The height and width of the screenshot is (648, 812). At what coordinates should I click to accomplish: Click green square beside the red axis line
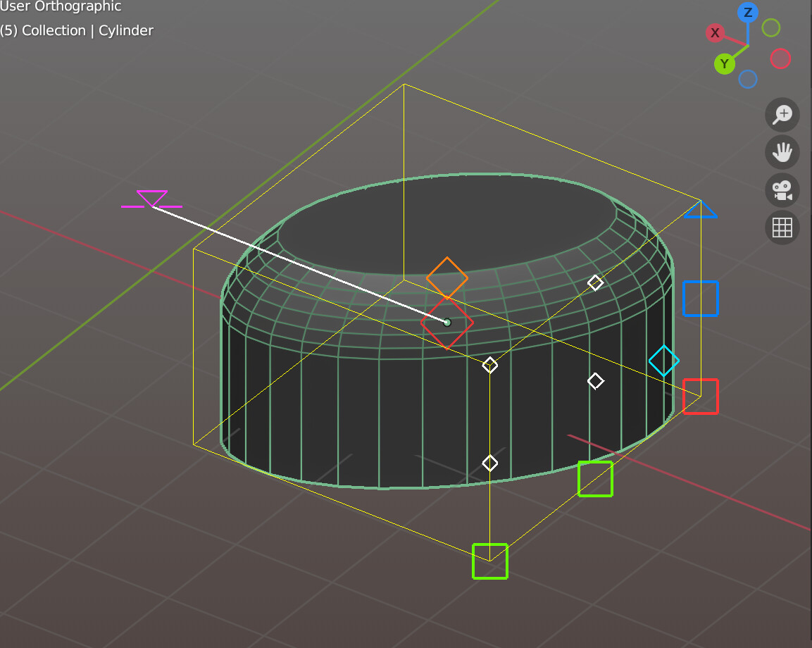click(595, 479)
